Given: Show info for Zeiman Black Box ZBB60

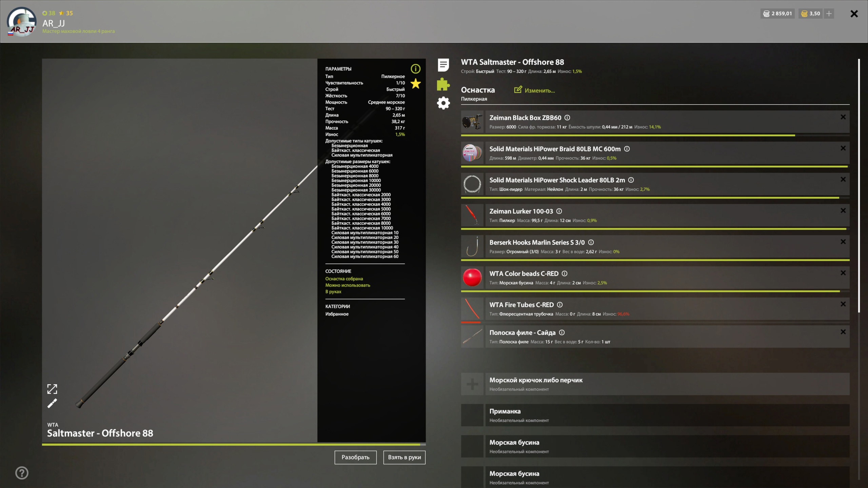Looking at the screenshot, I should [x=567, y=118].
